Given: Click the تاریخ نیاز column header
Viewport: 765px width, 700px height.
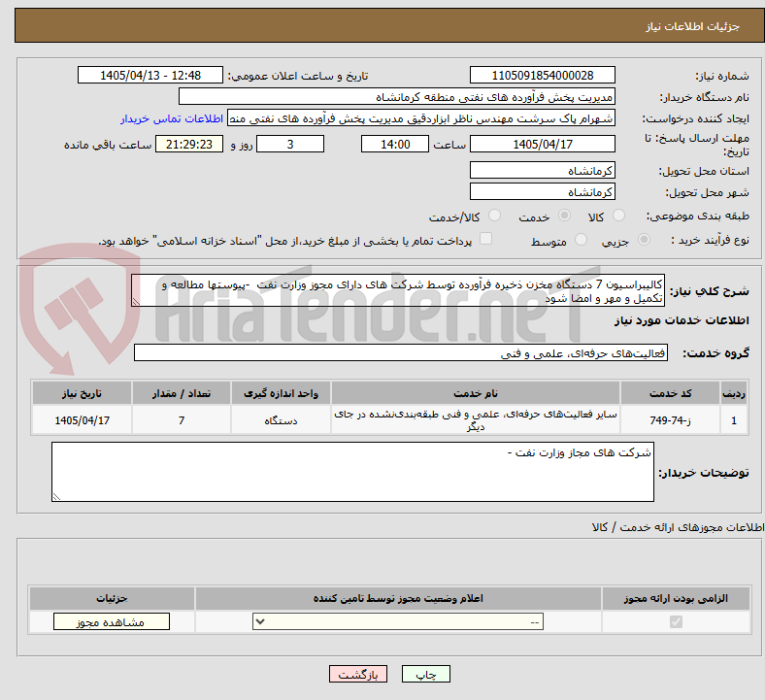Looking at the screenshot, I should (82, 393).
